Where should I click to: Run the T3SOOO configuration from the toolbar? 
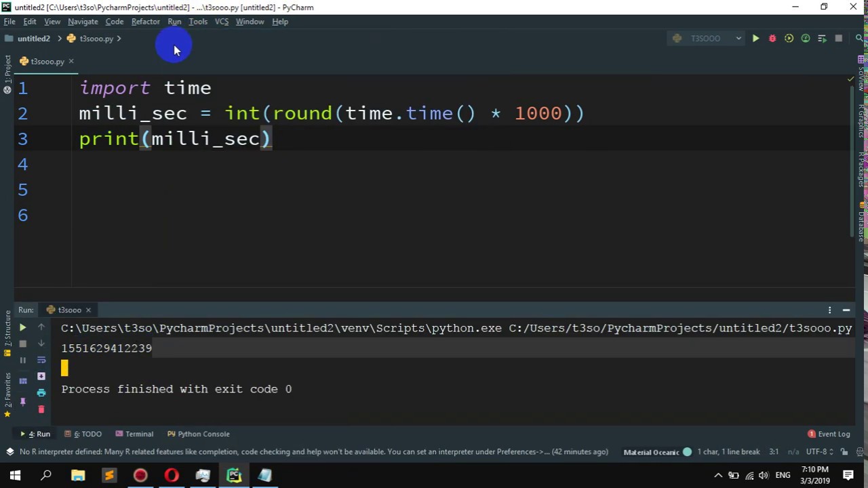(x=755, y=39)
